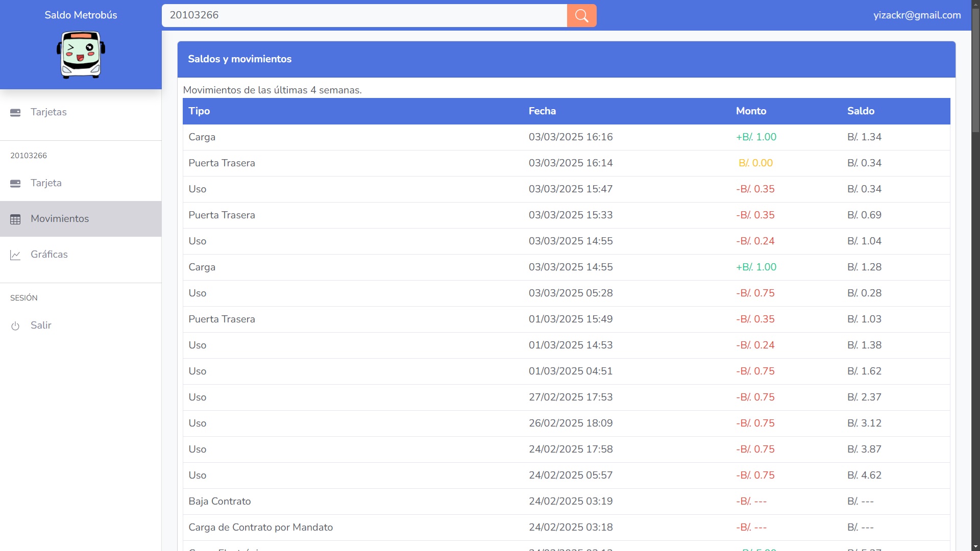Click balance B/. 0.28
This screenshot has height=551, width=980.
point(864,293)
